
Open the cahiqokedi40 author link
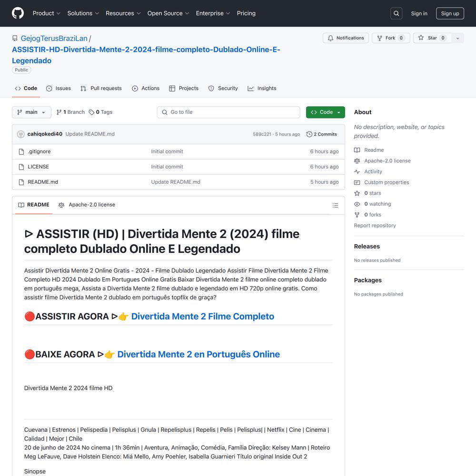45,134
